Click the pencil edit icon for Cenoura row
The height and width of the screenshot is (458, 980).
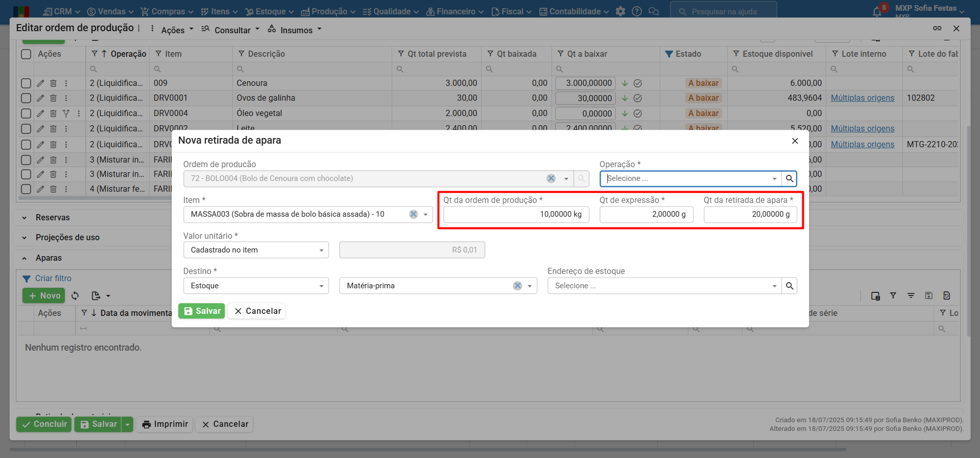point(40,83)
